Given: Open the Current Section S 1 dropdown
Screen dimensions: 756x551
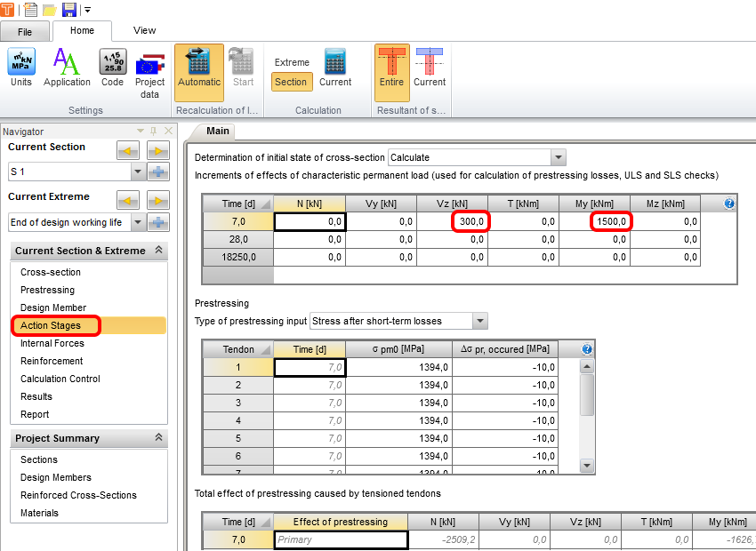Looking at the screenshot, I should tap(137, 172).
